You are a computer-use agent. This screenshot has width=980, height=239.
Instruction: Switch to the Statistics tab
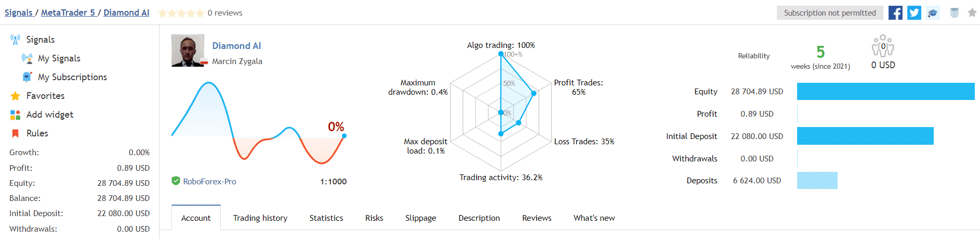(x=326, y=218)
